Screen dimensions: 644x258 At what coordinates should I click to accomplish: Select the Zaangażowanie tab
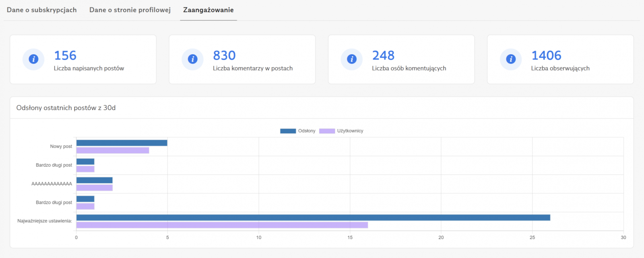[x=208, y=10]
